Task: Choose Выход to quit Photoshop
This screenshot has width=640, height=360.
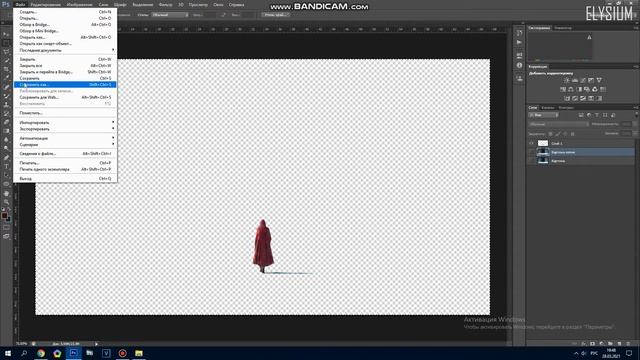Action: pos(65,179)
